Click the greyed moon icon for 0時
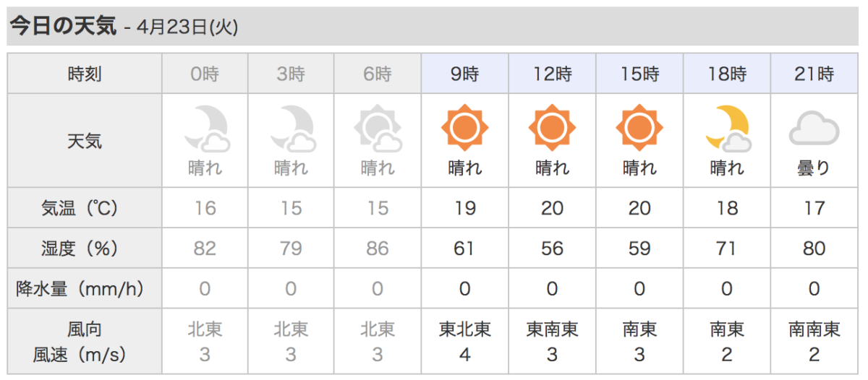The width and height of the screenshot is (868, 380). click(x=205, y=129)
